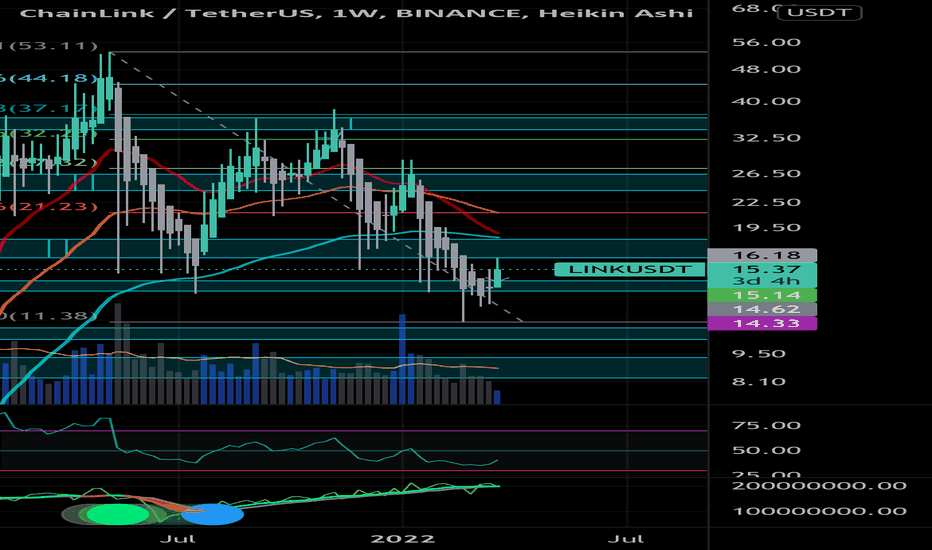Click the USDT currency button
932x550 pixels.
[x=820, y=12]
